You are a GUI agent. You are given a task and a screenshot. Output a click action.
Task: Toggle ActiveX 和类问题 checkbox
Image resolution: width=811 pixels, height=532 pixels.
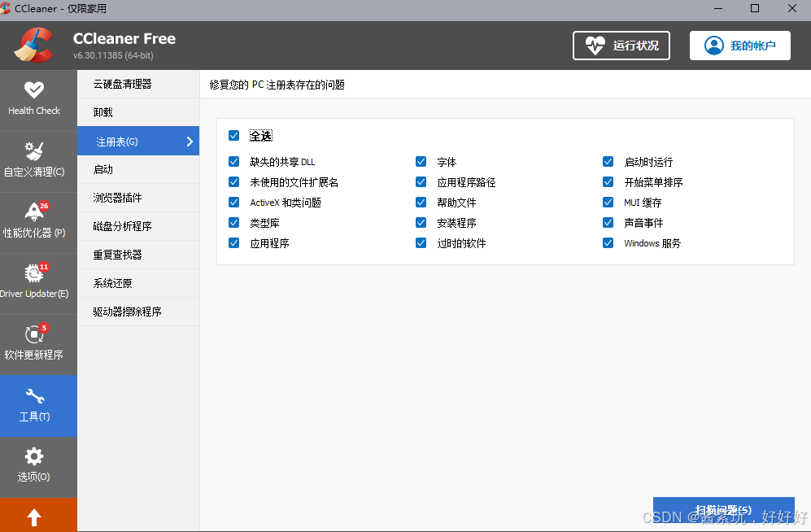tap(233, 203)
